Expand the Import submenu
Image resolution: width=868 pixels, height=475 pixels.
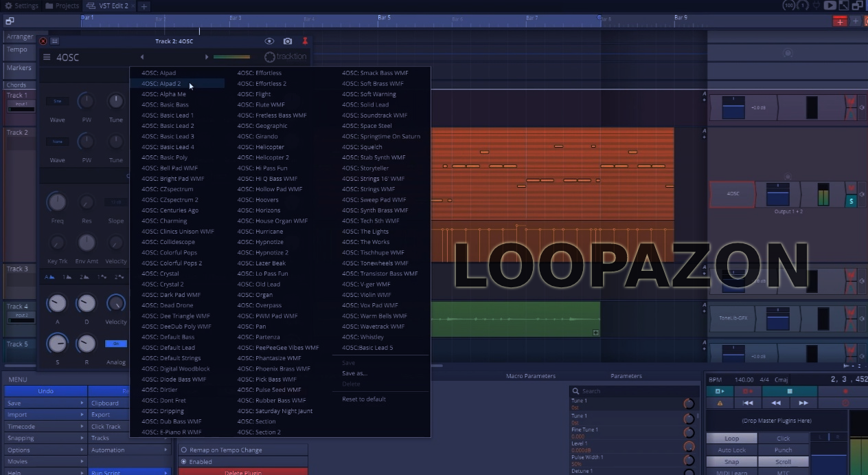[45, 415]
